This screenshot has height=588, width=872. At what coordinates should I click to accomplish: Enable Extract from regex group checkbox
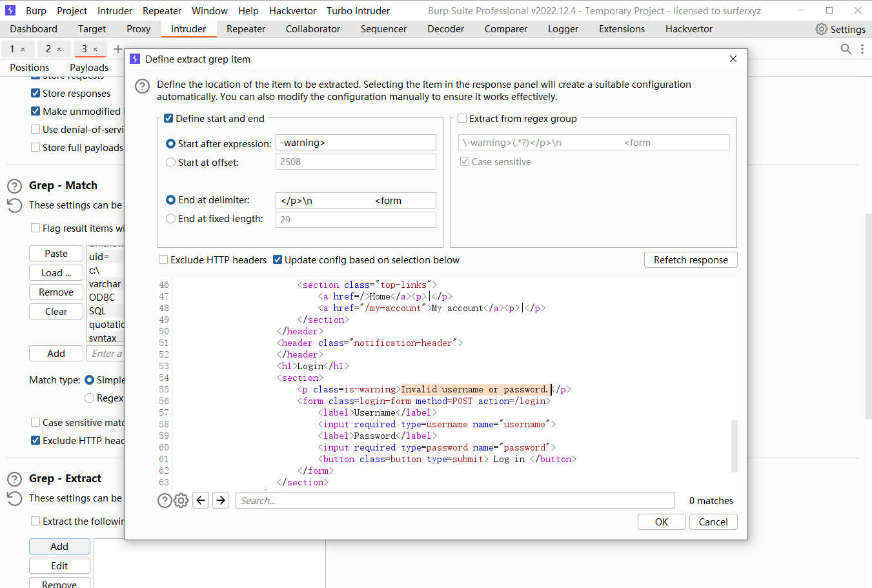point(462,118)
